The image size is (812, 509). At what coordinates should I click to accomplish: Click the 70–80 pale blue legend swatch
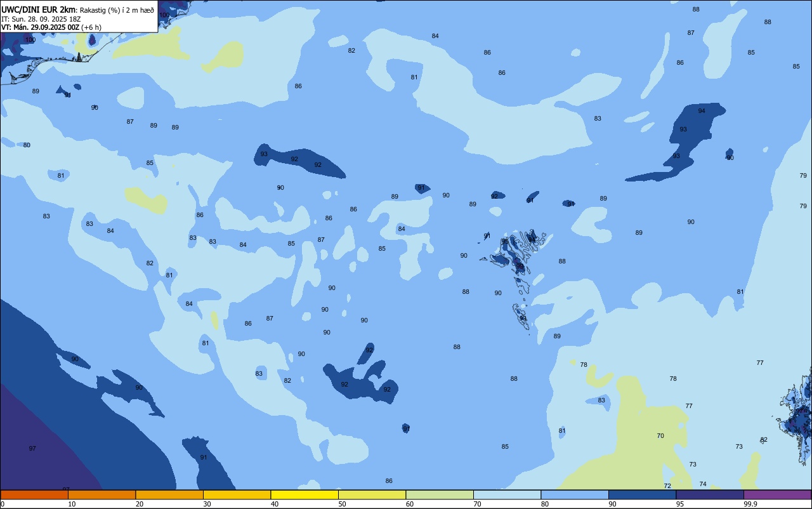coord(507,494)
